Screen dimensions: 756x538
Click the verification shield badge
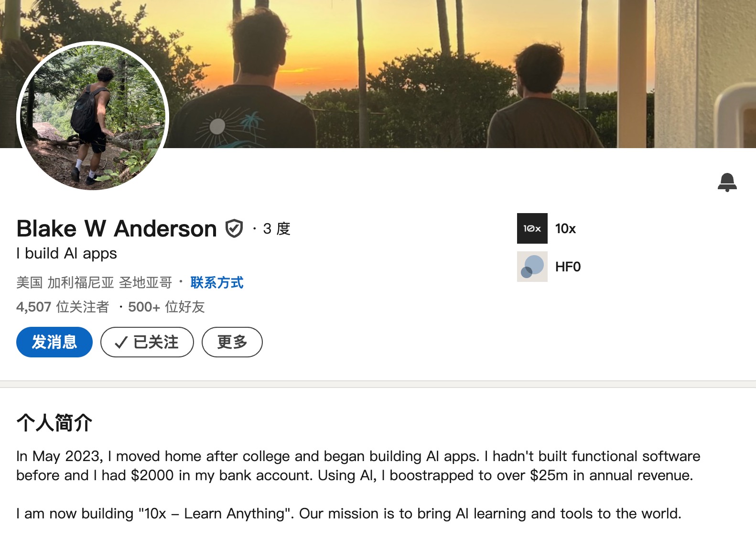click(x=234, y=228)
